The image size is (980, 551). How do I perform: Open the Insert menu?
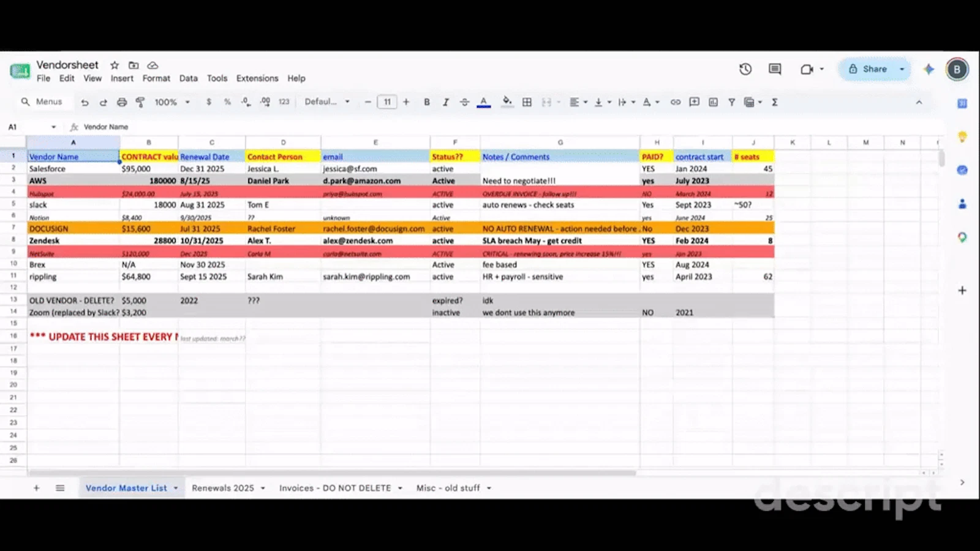[x=122, y=78]
